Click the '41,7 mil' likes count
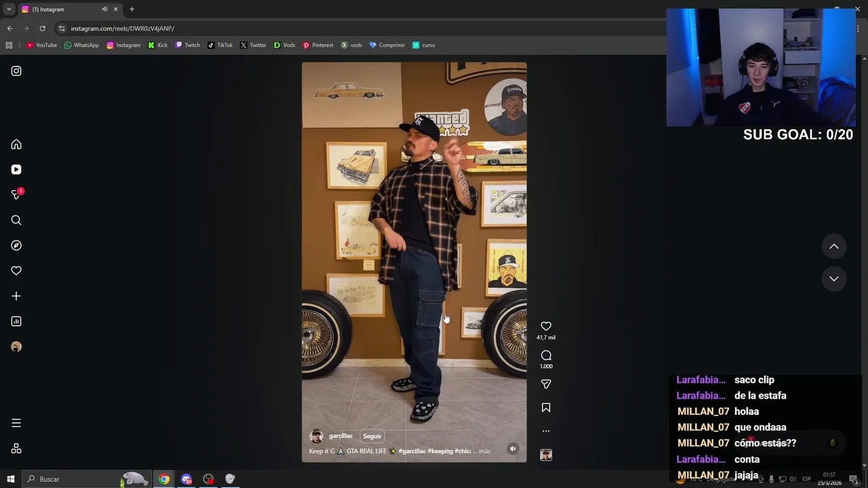The image size is (868, 488). [546, 338]
